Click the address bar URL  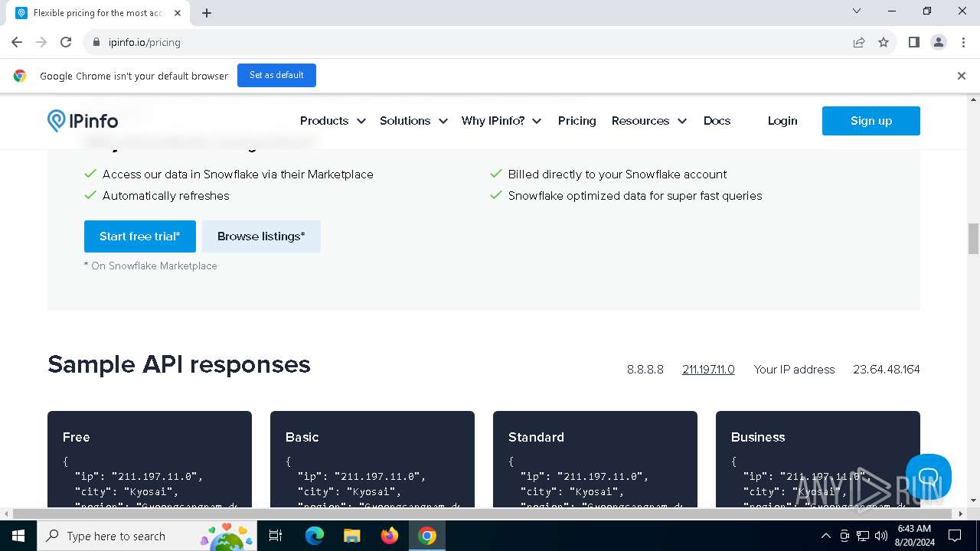coord(145,42)
